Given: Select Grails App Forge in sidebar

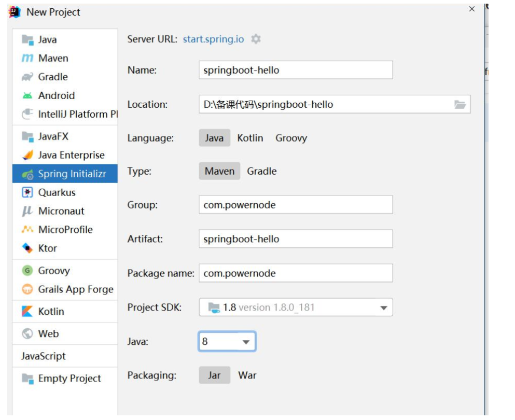Looking at the screenshot, I should pyautogui.click(x=65, y=289).
